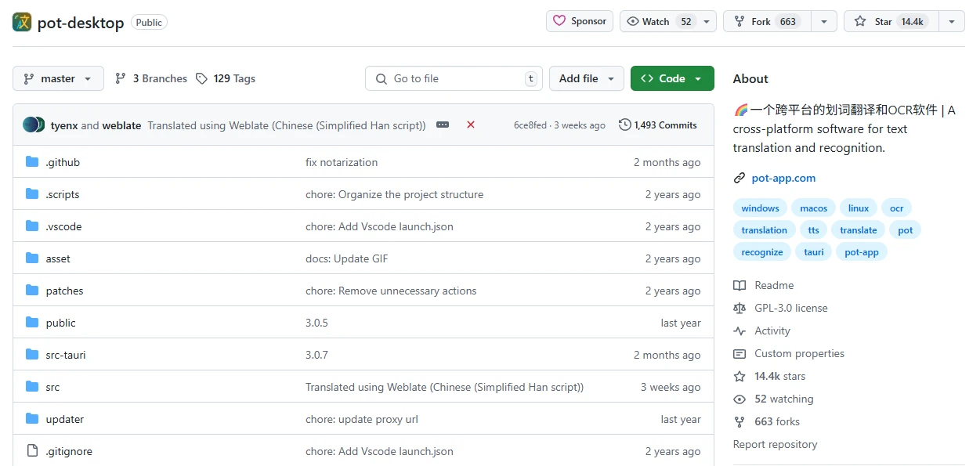This screenshot has height=466, width=980.
Task: View the 14.4k stars link
Action: click(769, 376)
